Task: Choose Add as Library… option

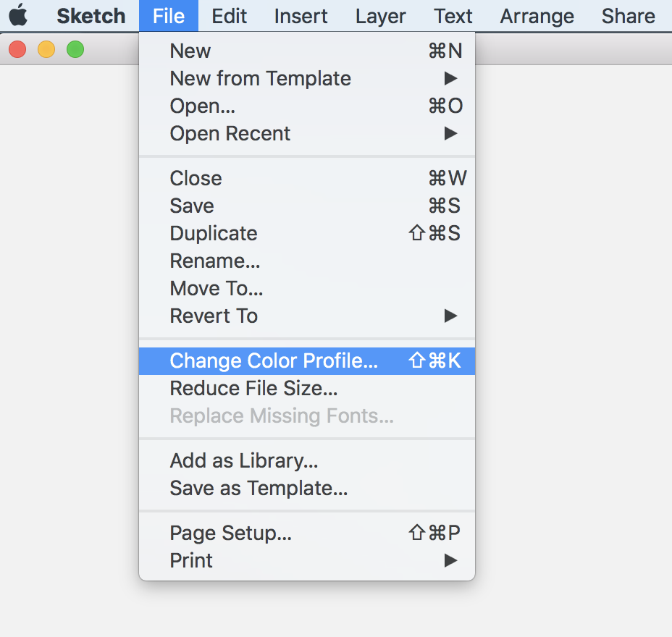Action: [x=307, y=460]
